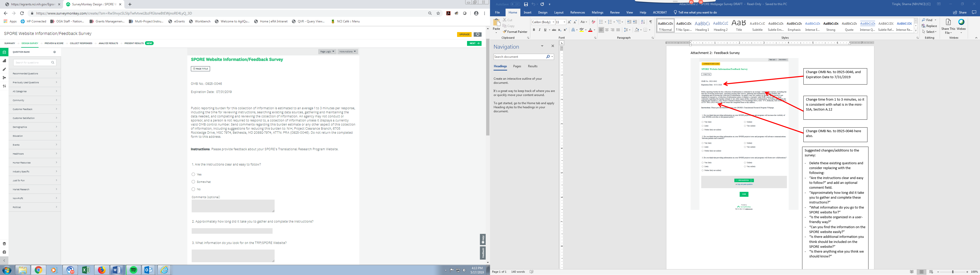The image size is (980, 275).
Task: Open the paintbrush Themes sidebar icon
Action: pyautogui.click(x=5, y=69)
